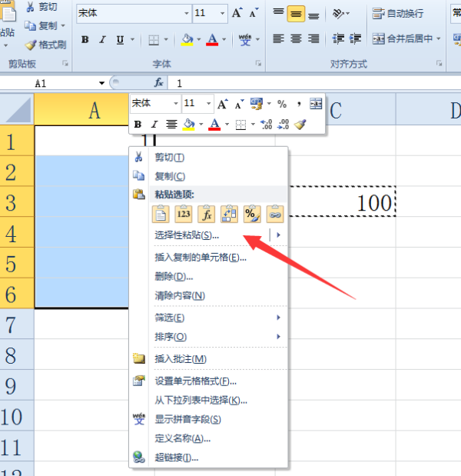Image resolution: width=461 pixels, height=476 pixels.
Task: Open the ribbon font color dropdown arrow
Action: (x=224, y=39)
